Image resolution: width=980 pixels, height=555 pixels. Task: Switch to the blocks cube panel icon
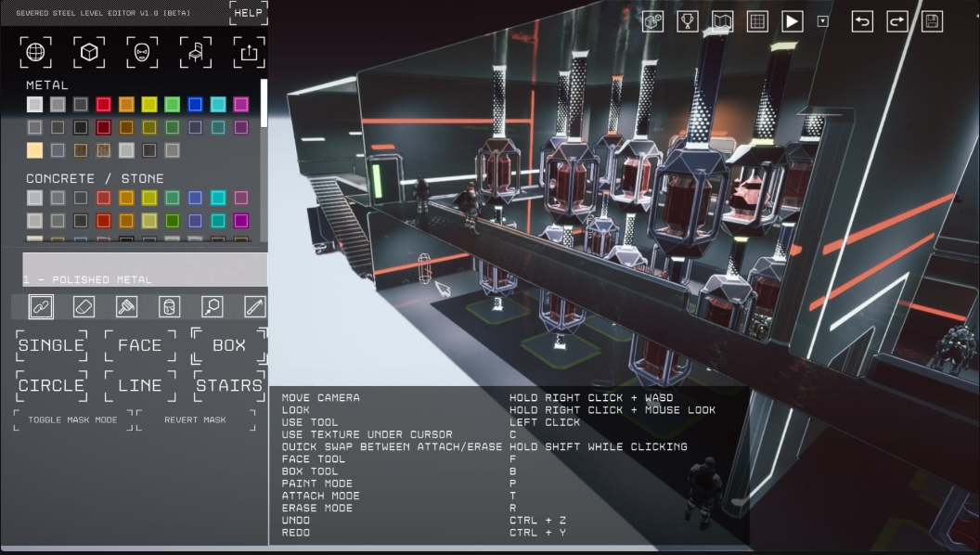click(89, 52)
